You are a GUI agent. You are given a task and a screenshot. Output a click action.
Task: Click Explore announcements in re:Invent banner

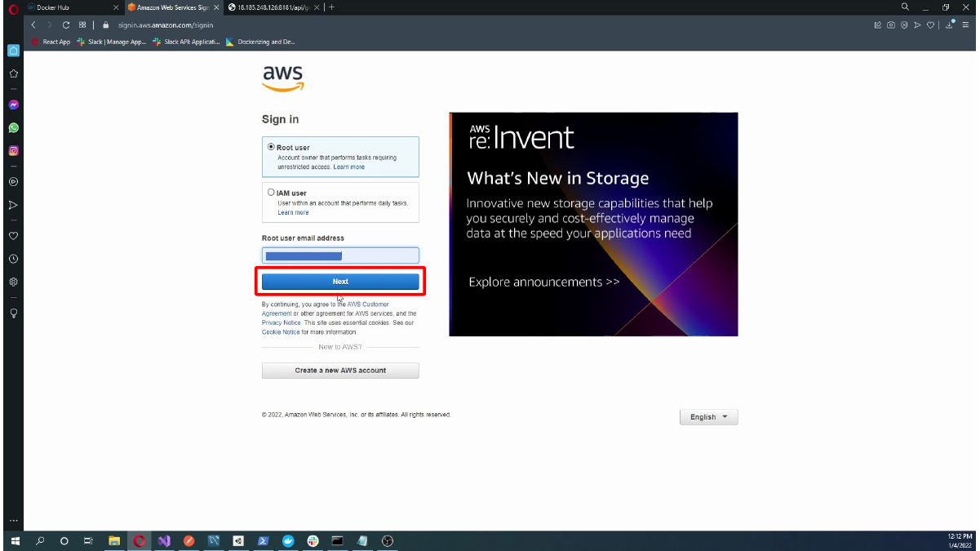[x=544, y=282]
